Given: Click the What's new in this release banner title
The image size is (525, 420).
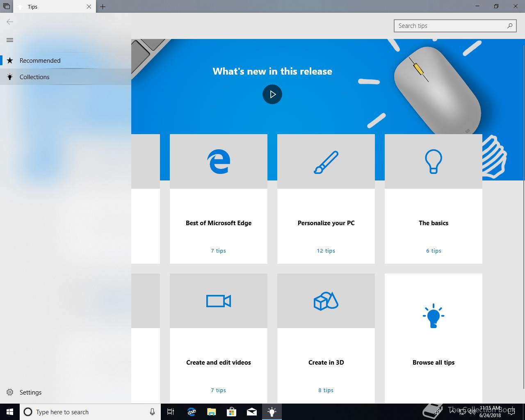Looking at the screenshot, I should 272,71.
